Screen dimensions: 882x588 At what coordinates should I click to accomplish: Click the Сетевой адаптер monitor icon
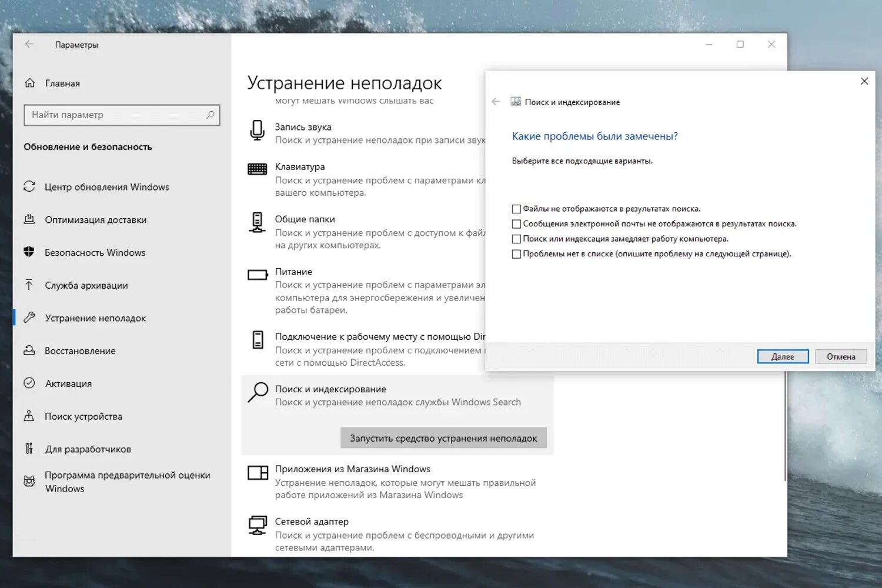tap(258, 525)
